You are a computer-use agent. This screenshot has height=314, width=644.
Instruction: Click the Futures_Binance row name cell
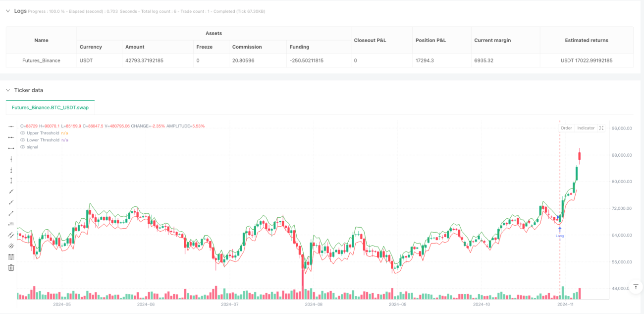coord(42,61)
